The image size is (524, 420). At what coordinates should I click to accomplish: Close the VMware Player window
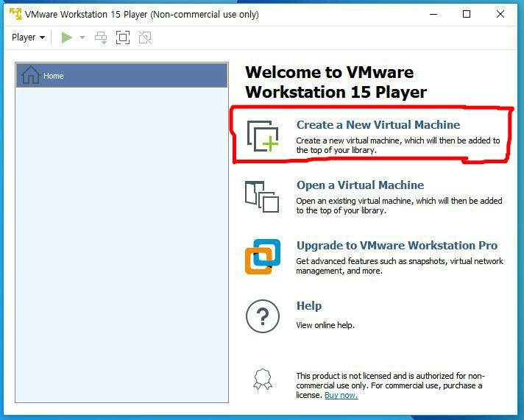500,14
